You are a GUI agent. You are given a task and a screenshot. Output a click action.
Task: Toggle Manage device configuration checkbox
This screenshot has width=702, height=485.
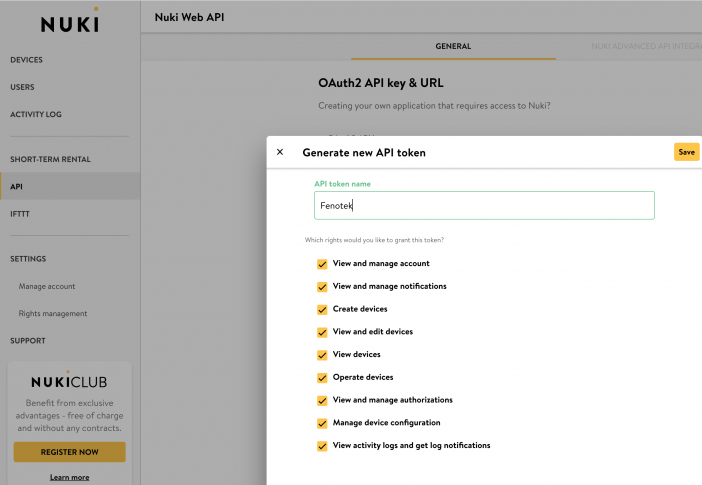[x=322, y=423]
